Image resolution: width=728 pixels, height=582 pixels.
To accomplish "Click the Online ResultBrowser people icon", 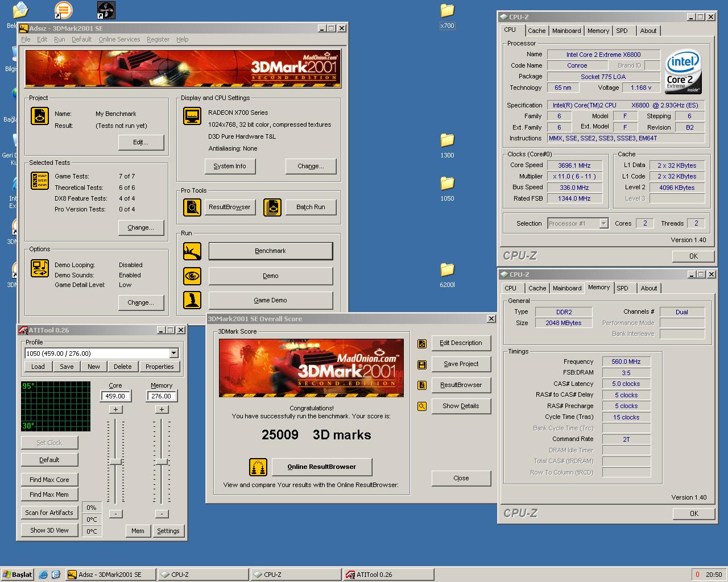I will point(258,467).
